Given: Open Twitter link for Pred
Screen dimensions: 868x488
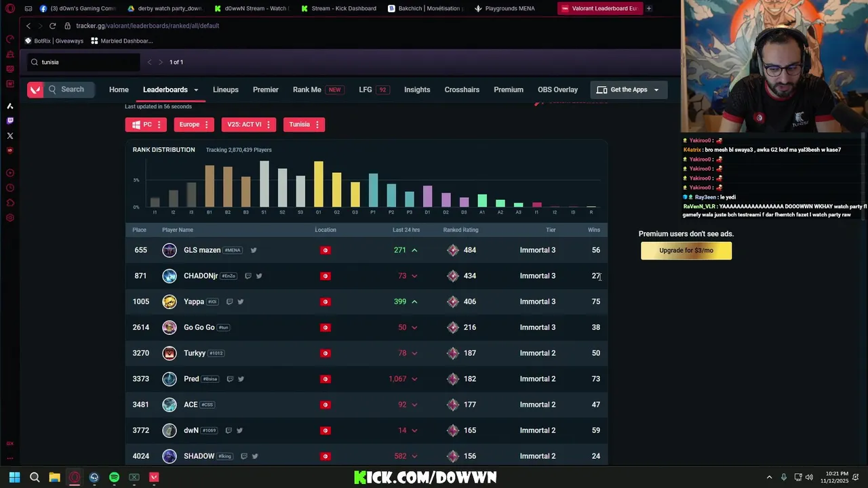Looking at the screenshot, I should (241, 379).
